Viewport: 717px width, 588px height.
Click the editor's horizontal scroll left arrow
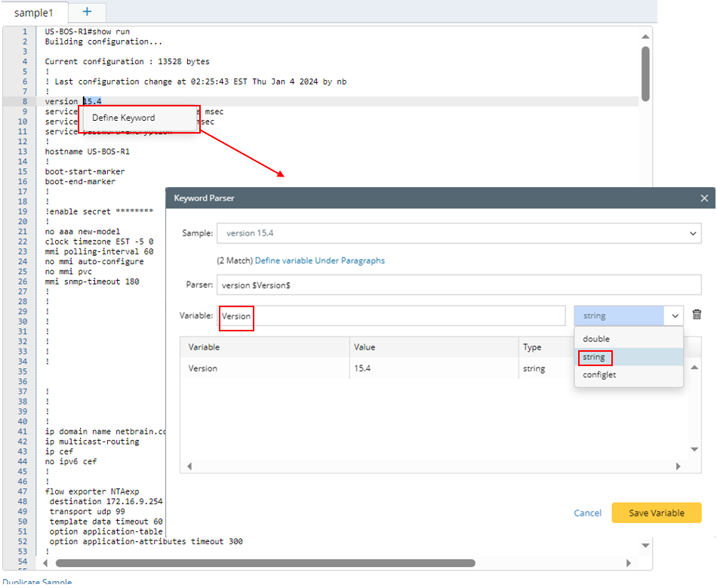coord(46,562)
